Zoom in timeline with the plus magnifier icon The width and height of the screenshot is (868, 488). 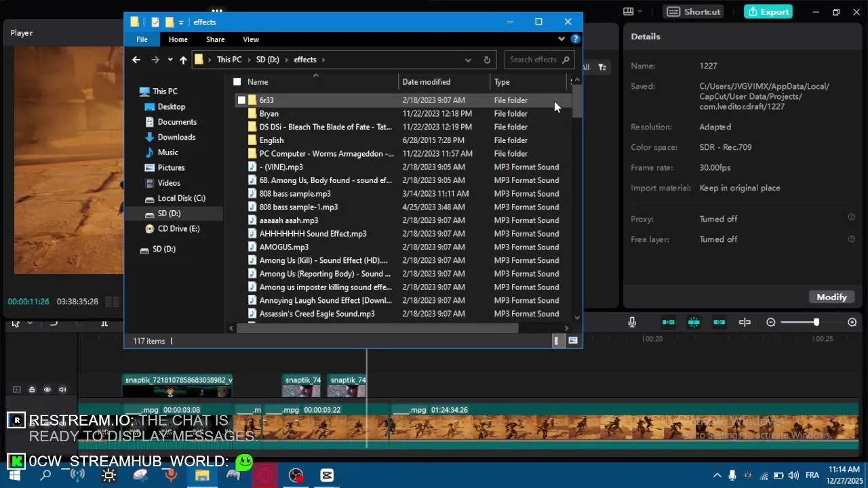852,323
